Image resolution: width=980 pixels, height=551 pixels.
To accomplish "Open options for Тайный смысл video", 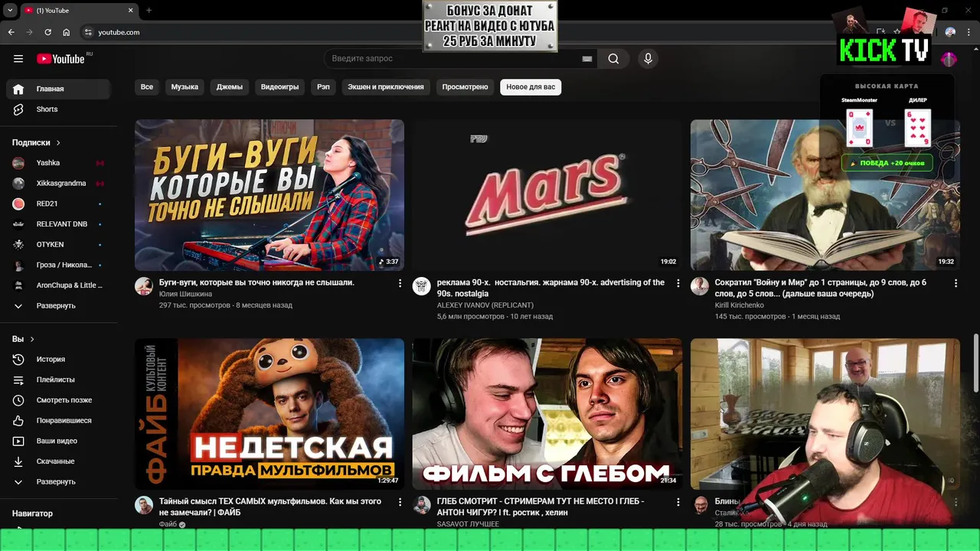I will coord(400,502).
